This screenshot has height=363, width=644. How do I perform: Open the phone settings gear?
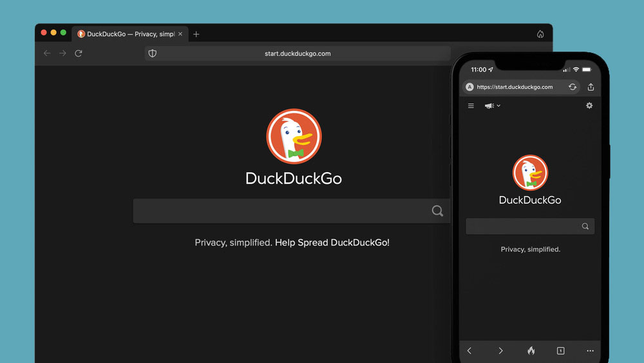[x=589, y=106]
